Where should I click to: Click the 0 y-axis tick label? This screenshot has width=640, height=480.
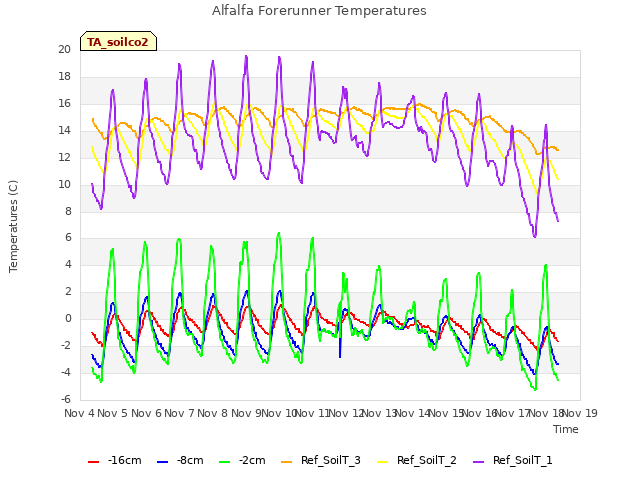pyautogui.click(x=68, y=319)
